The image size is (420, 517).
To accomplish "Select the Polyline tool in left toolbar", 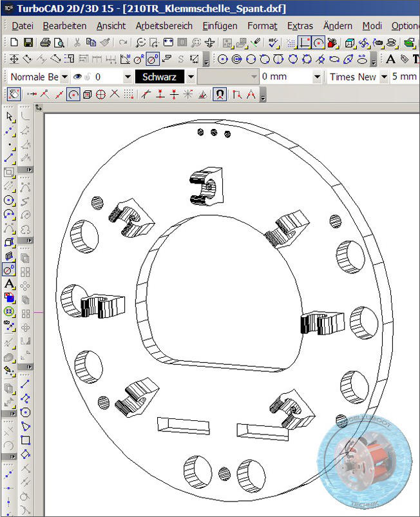I will tap(25, 398).
